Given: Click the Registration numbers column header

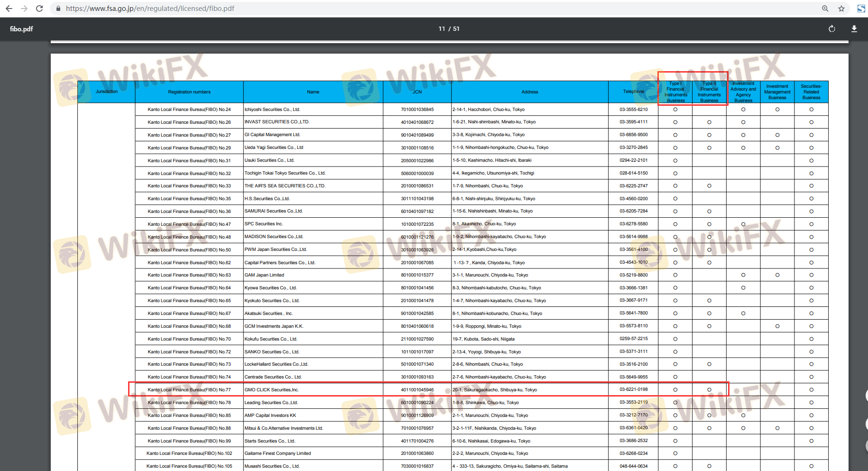Looking at the screenshot, I should point(189,92).
